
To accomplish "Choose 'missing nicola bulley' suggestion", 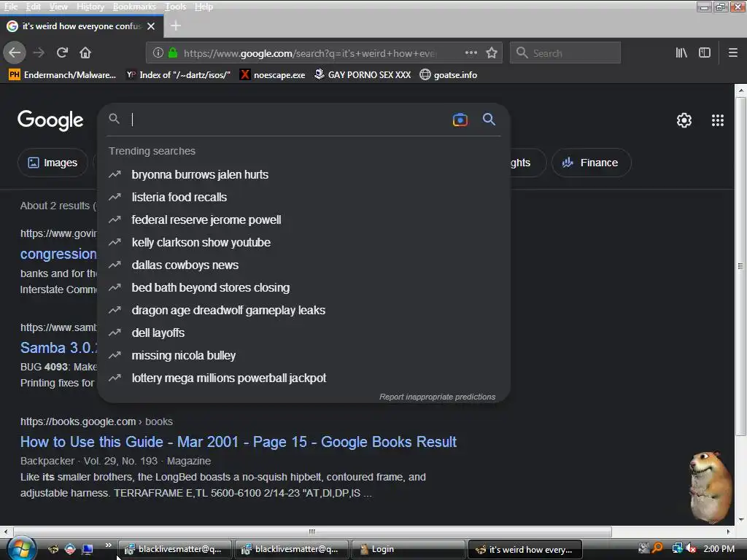I will tap(303, 355).
